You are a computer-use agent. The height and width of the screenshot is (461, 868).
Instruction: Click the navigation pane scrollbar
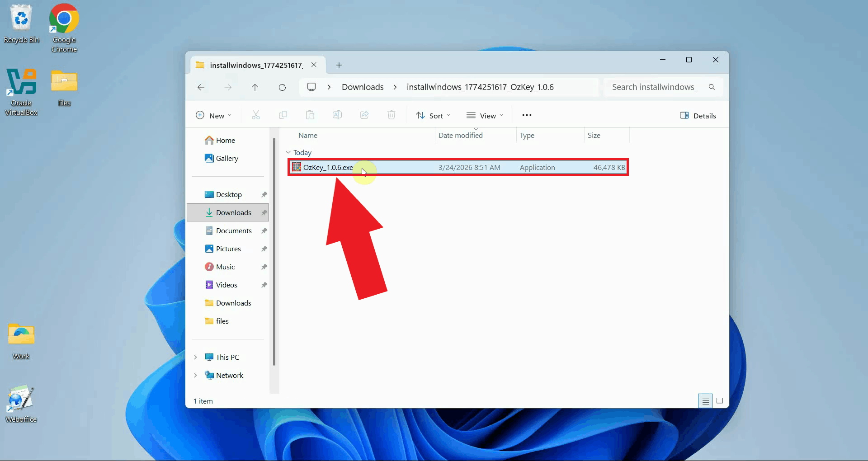coord(274,251)
